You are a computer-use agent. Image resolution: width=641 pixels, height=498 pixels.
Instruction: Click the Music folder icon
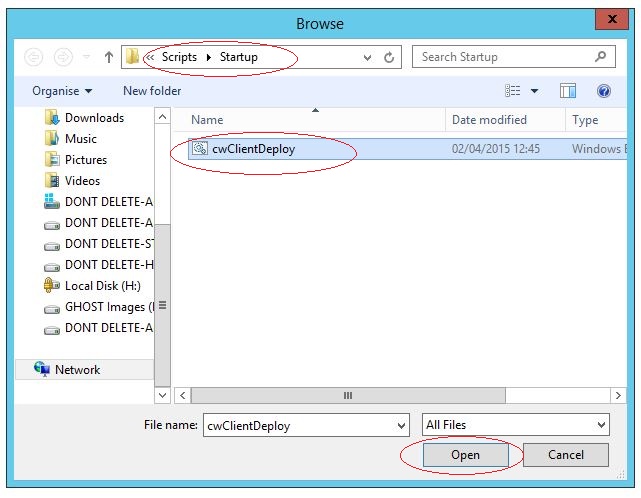point(52,139)
